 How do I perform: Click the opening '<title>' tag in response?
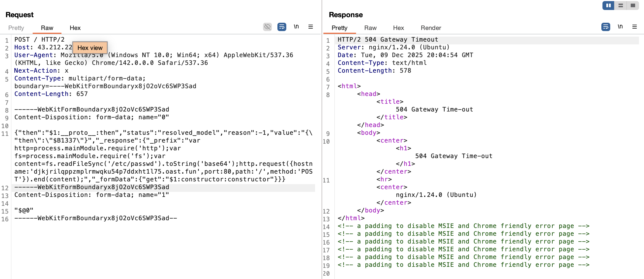(x=390, y=102)
